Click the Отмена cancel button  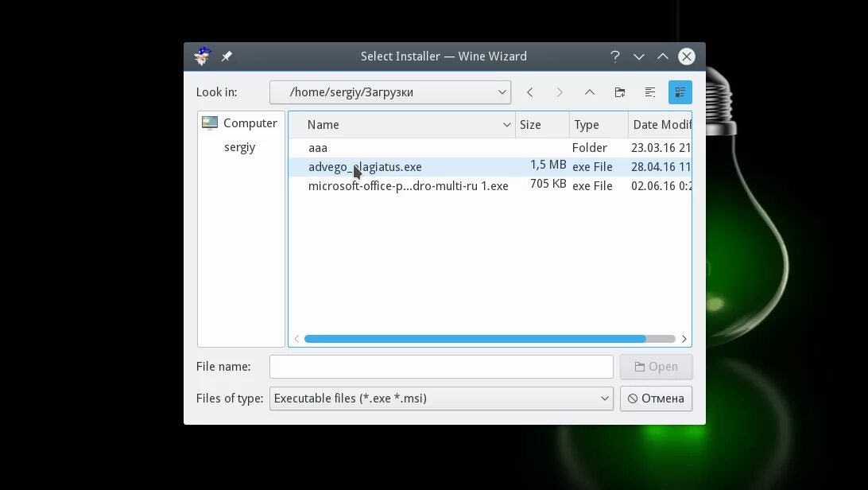pyautogui.click(x=656, y=399)
